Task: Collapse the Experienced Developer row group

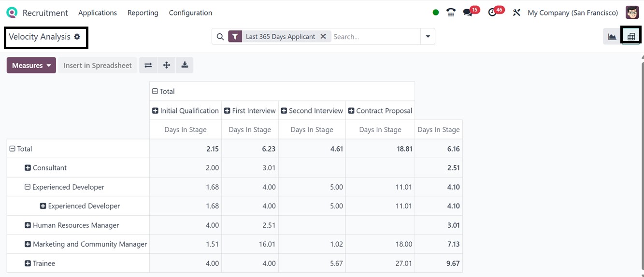Action: click(28, 187)
